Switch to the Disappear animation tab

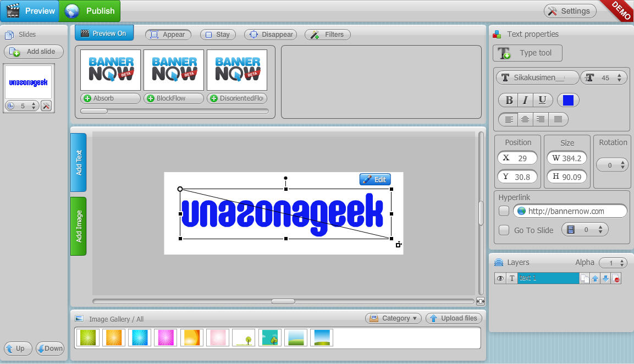coord(270,34)
